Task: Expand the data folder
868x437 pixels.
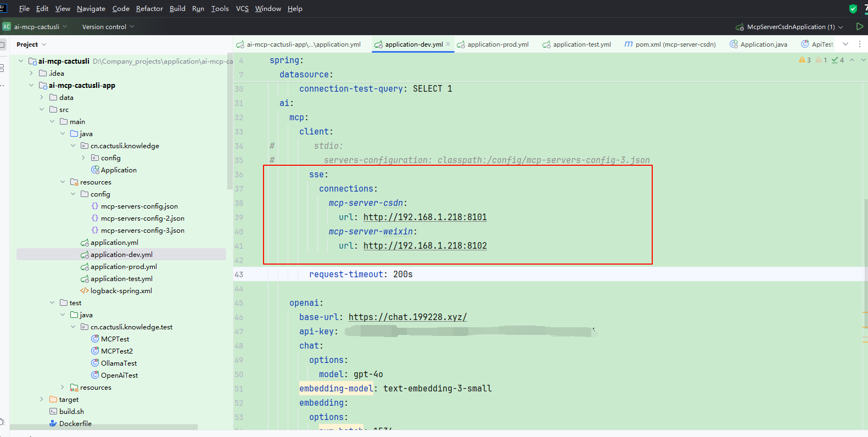Action: tap(42, 97)
